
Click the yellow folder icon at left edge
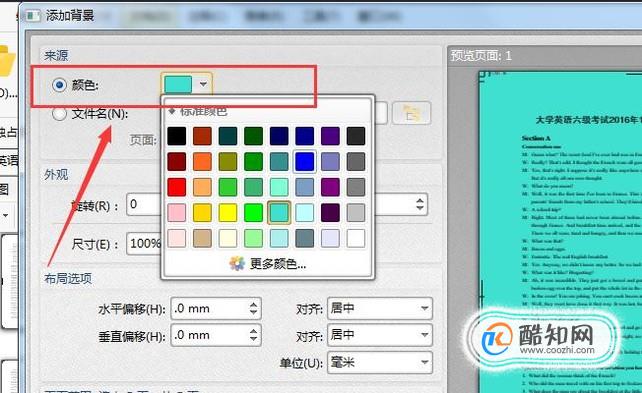(7, 61)
